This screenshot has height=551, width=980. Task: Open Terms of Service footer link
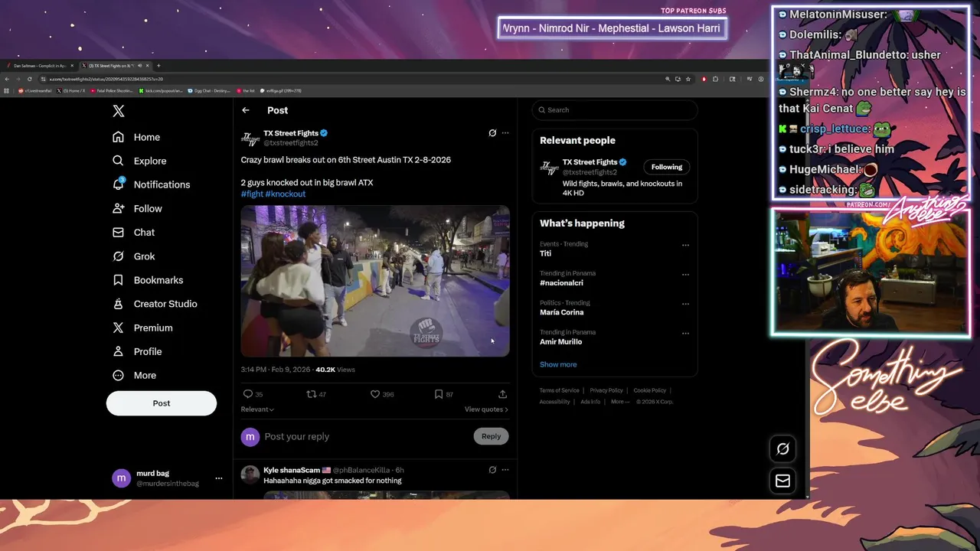point(560,390)
